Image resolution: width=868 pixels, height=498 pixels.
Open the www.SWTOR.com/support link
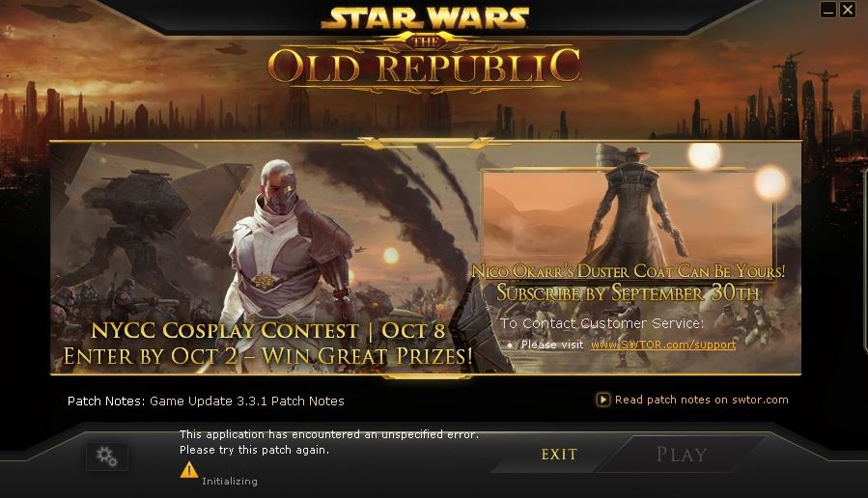(663, 345)
